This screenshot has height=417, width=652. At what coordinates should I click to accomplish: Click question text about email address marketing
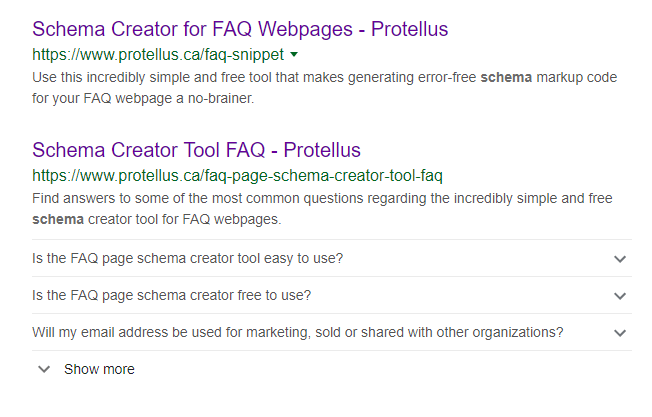click(298, 333)
